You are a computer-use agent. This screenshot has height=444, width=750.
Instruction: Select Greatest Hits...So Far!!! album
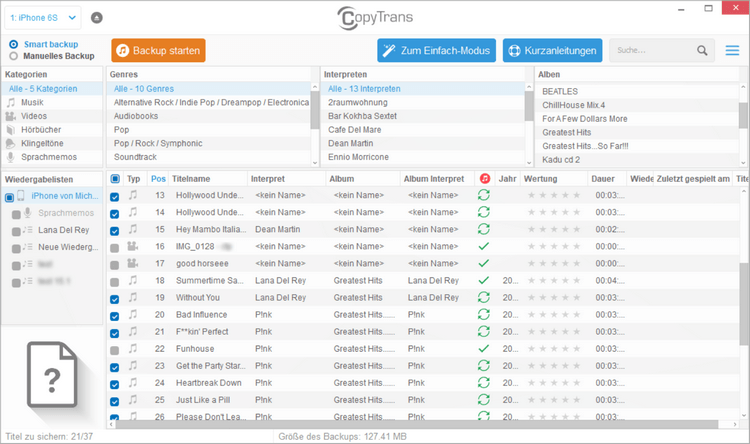[x=585, y=146]
